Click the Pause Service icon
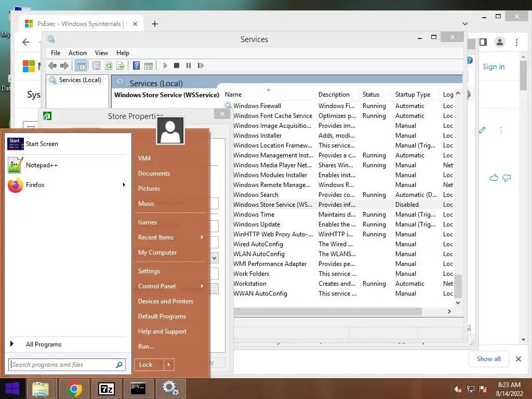The width and height of the screenshot is (532, 399). [x=189, y=65]
